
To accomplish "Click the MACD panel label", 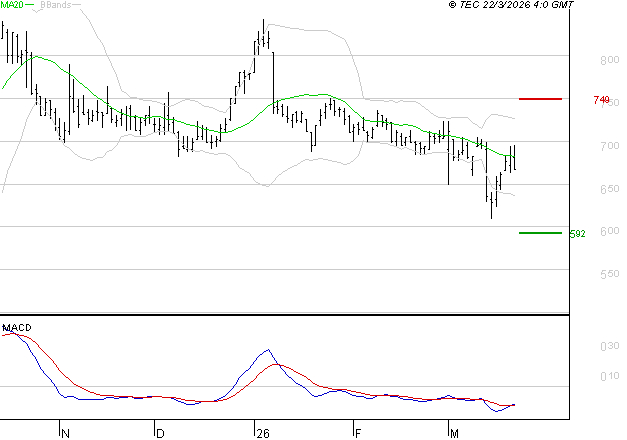I will point(17,328).
